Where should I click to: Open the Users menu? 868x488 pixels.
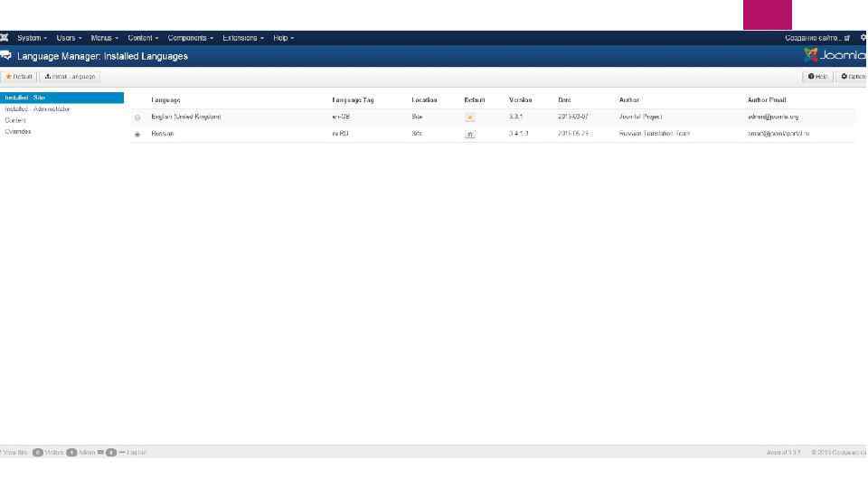click(x=69, y=38)
